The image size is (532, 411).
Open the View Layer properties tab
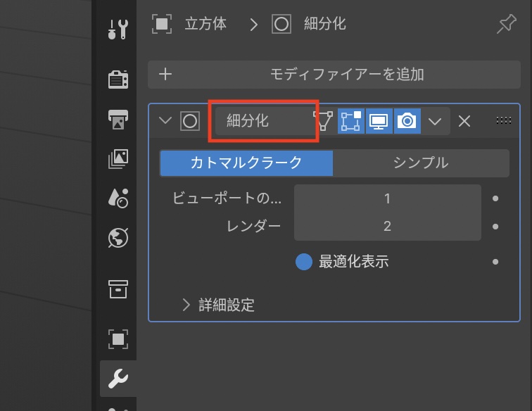point(118,159)
